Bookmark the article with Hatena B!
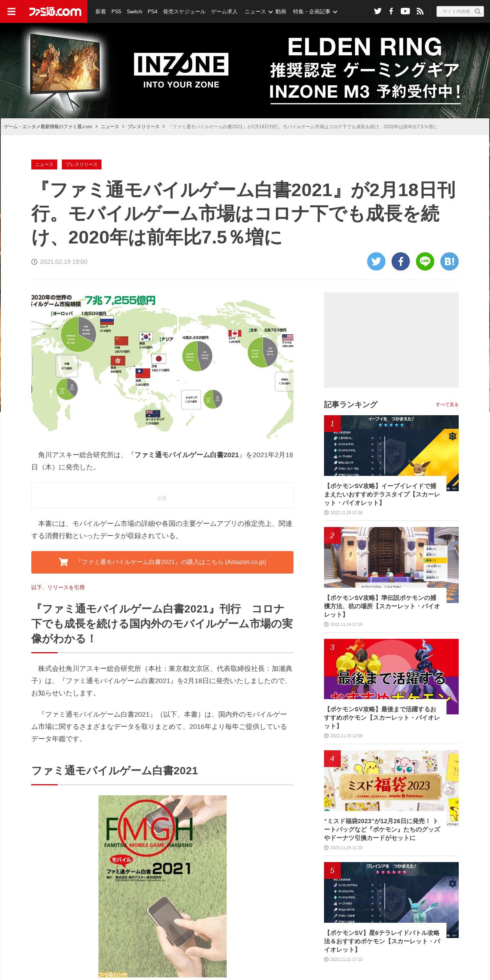This screenshot has height=980, width=490. pyautogui.click(x=450, y=261)
